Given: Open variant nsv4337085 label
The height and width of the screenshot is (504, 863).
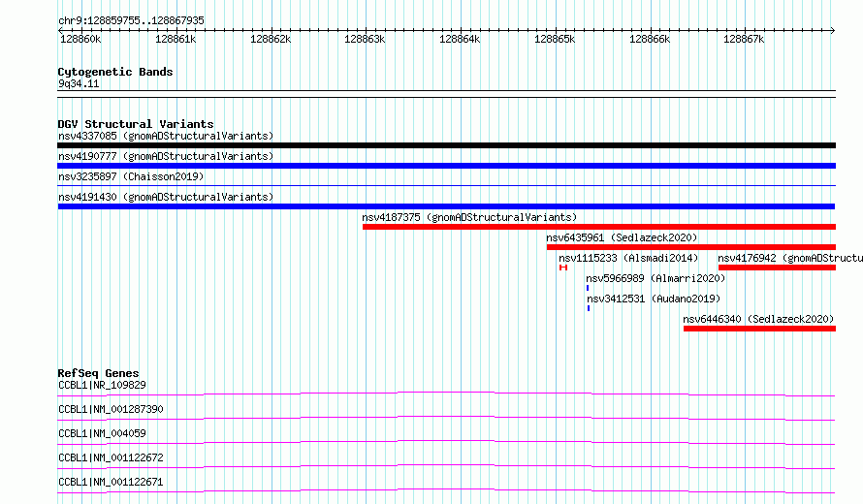Looking at the screenshot, I should click(x=166, y=136).
